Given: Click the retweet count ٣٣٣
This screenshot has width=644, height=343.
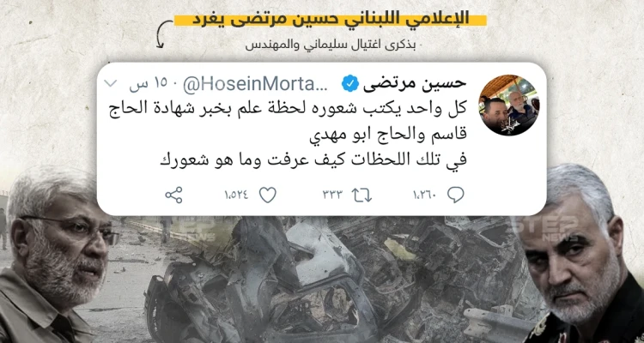Looking at the screenshot, I should tap(332, 195).
